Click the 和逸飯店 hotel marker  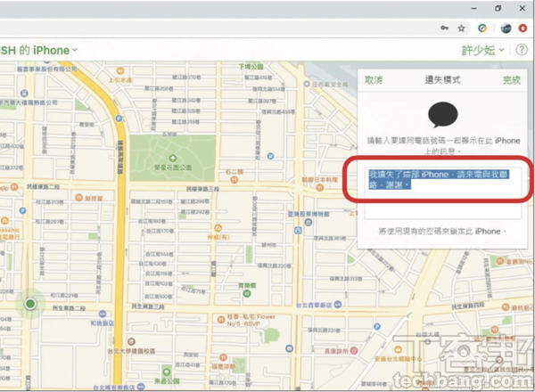click(102, 314)
